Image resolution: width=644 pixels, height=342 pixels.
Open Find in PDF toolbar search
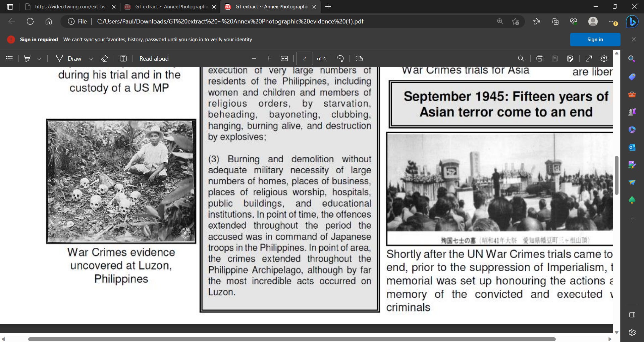(521, 58)
